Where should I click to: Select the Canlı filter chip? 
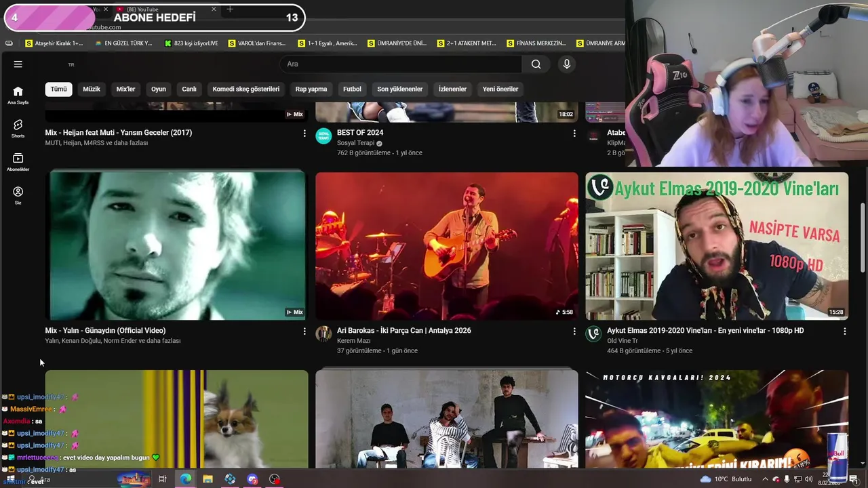click(x=189, y=89)
